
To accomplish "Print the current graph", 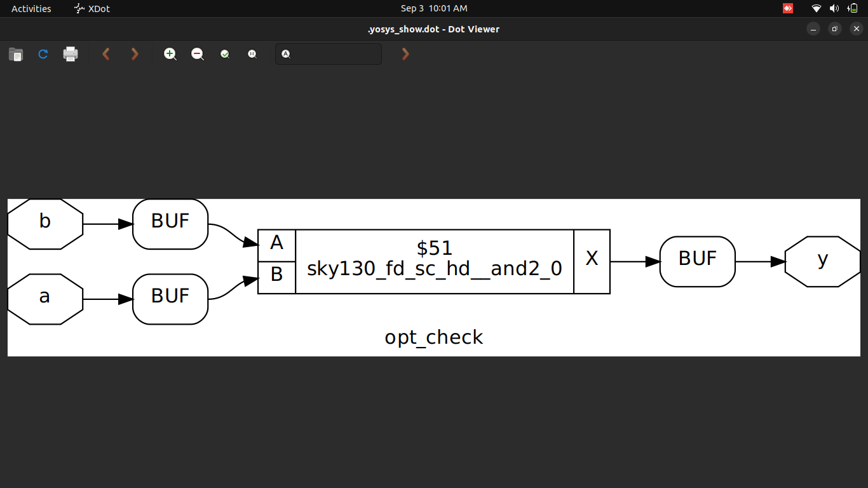I will [70, 54].
